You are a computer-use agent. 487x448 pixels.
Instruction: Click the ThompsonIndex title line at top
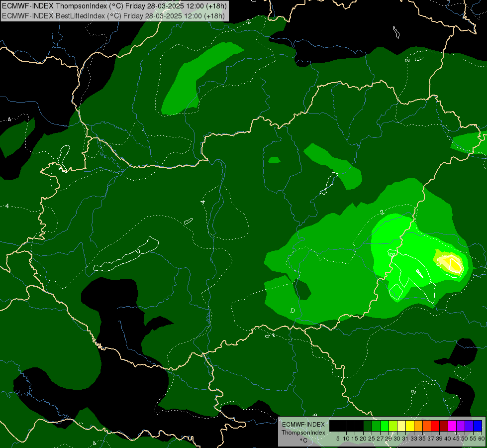114,6
